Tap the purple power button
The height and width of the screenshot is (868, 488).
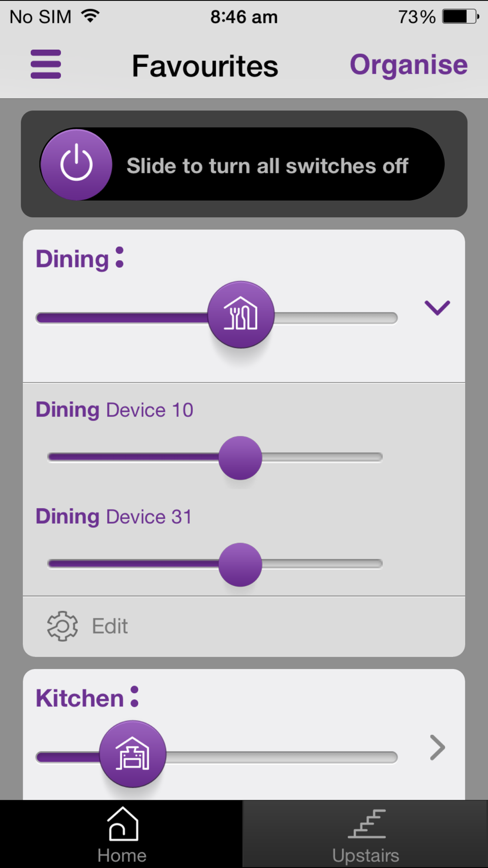pos(76,165)
